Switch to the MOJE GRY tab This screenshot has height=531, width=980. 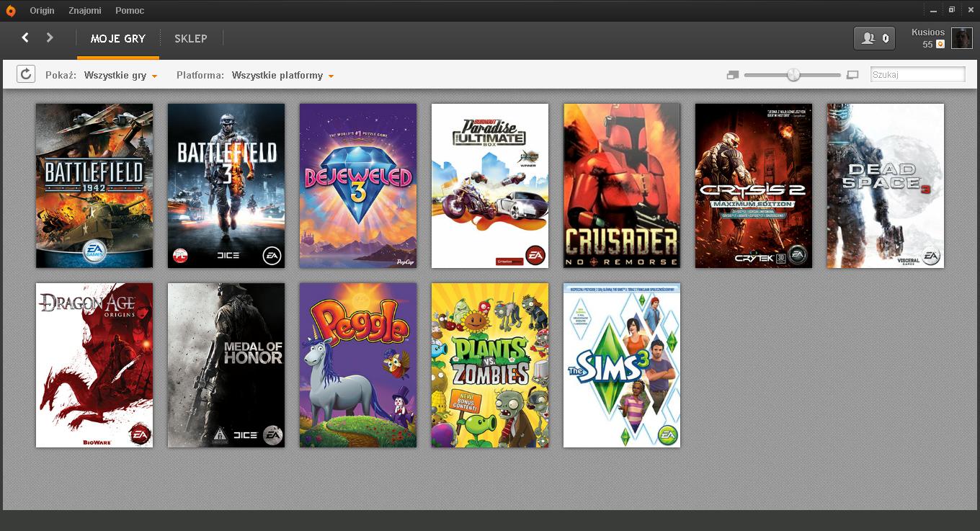point(118,39)
